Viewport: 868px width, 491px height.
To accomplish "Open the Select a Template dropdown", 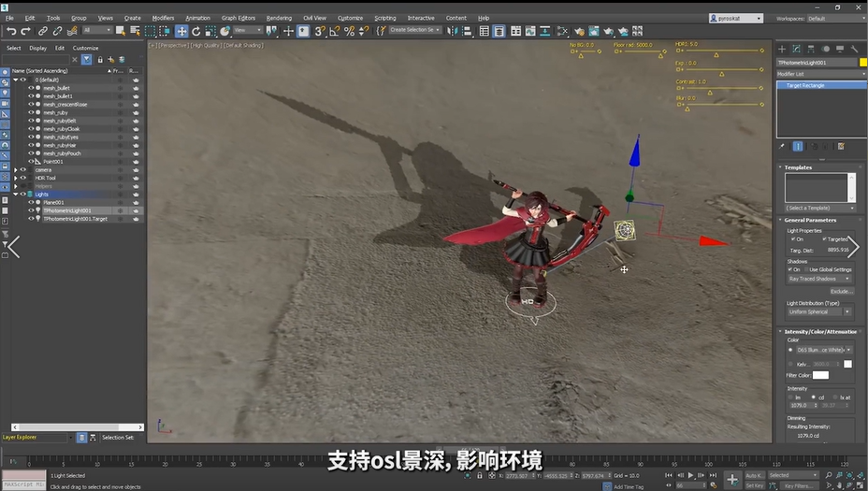I will [x=820, y=209].
